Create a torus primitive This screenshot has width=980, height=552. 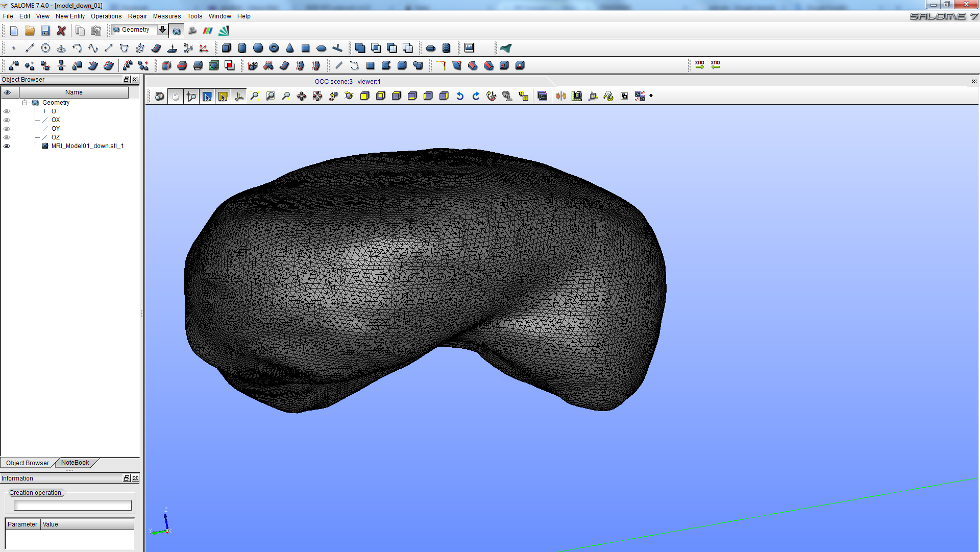click(x=274, y=48)
